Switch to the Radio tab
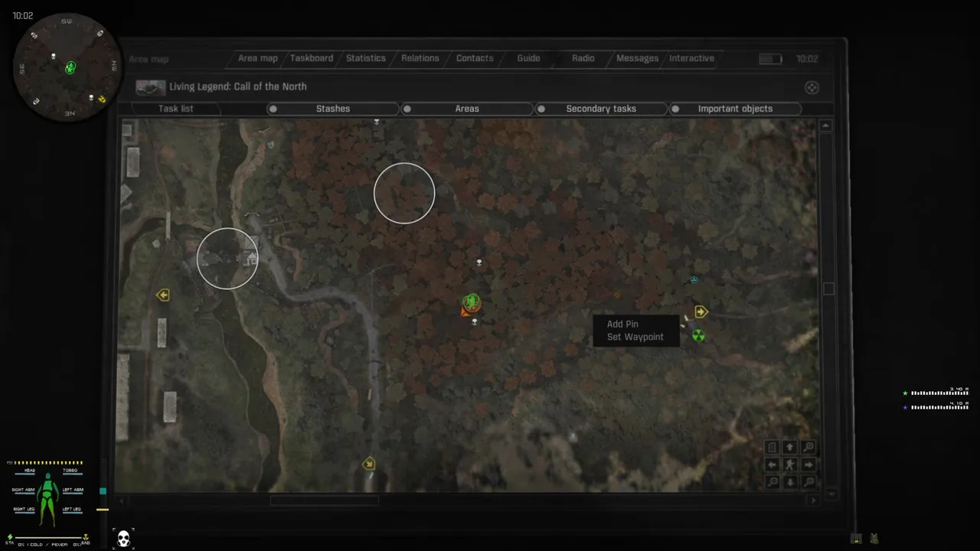The image size is (980, 551). coord(583,58)
